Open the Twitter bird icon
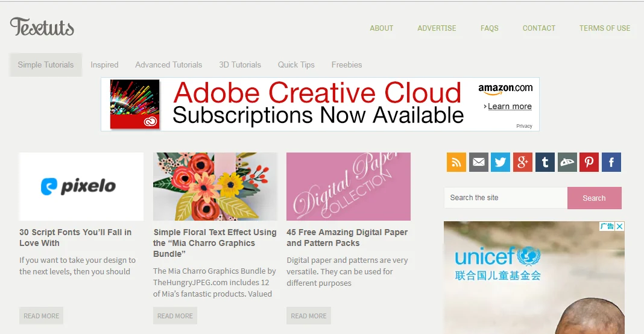This screenshot has width=644, height=334. 500,162
